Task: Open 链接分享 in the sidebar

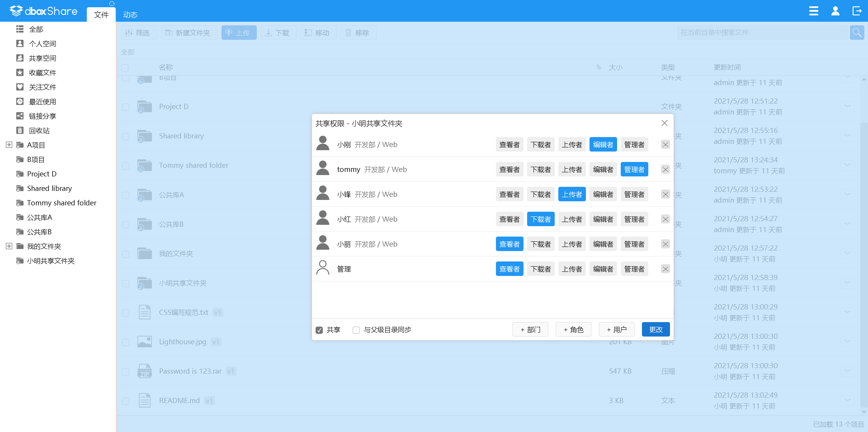Action: 36,116
